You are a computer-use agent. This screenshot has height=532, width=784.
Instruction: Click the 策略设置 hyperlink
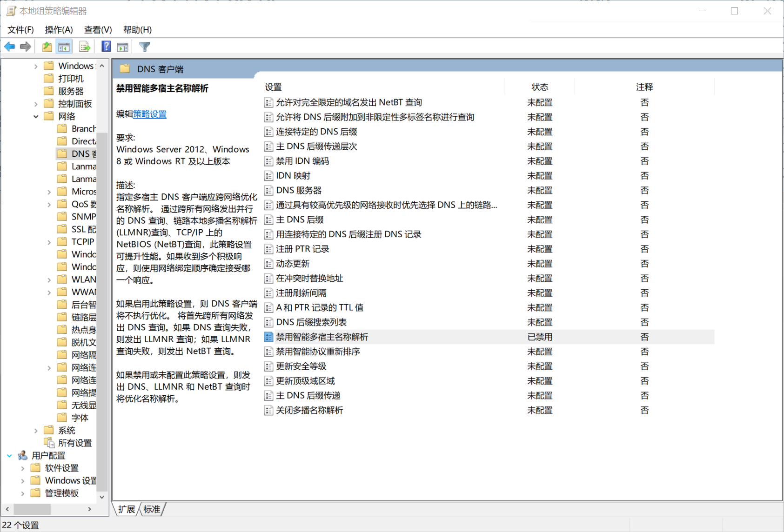pos(149,114)
